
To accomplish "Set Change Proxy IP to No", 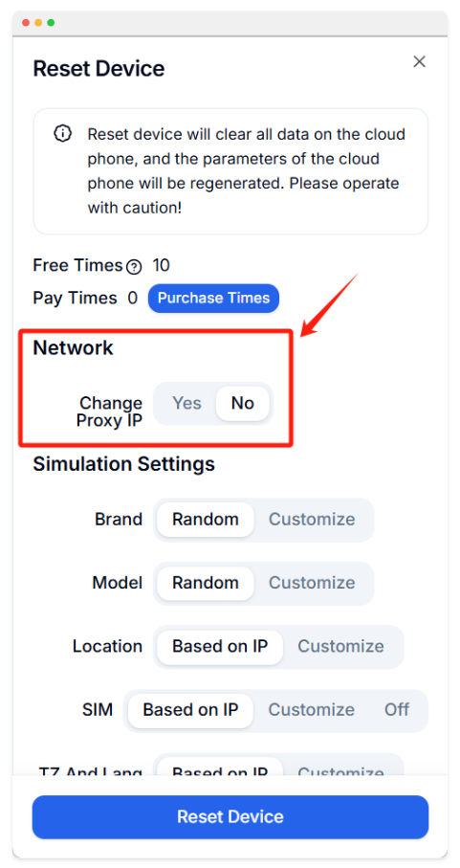I will [x=242, y=403].
